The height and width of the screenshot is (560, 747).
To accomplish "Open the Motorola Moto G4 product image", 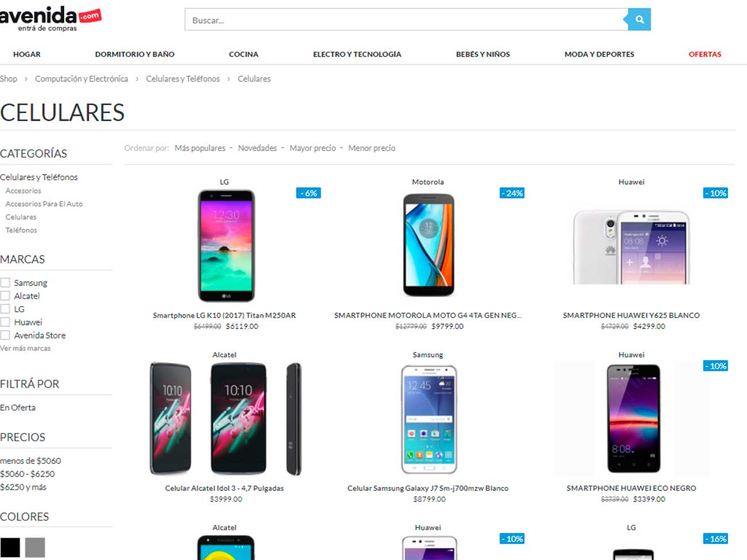I will (428, 245).
